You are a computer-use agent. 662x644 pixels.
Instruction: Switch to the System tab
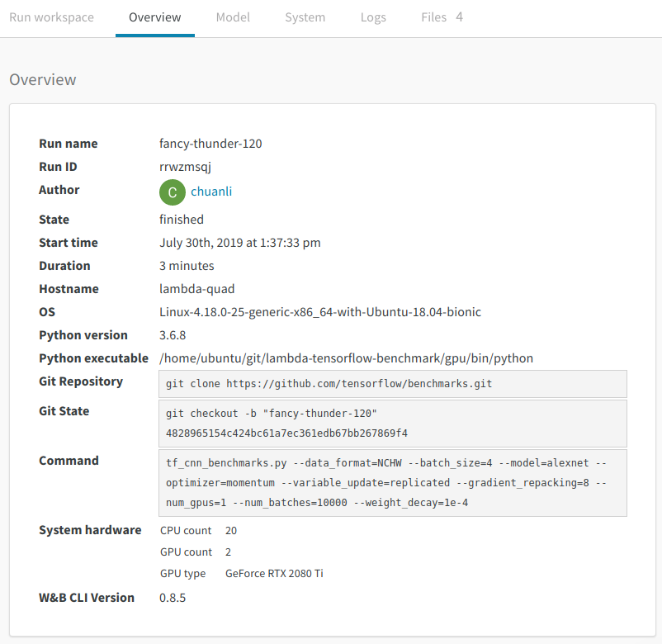tap(305, 17)
